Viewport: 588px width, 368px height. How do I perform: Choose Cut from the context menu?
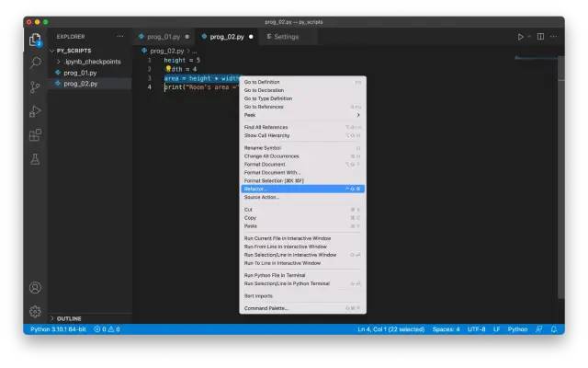(x=302, y=210)
